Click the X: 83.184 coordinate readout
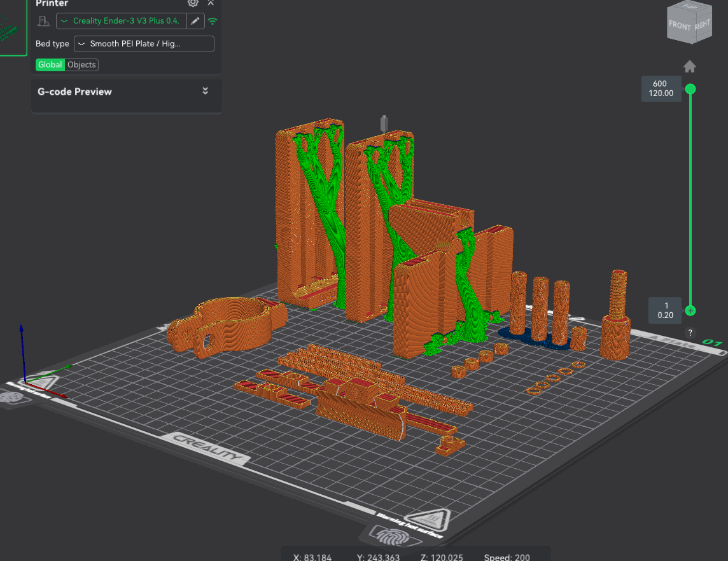Screen dimensions: 728x561 pyautogui.click(x=312, y=557)
